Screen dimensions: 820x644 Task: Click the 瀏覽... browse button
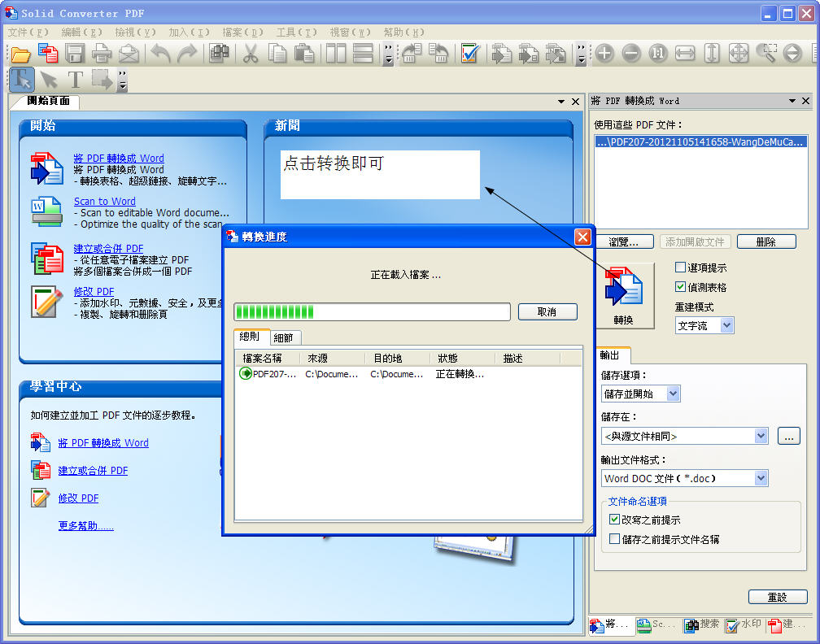tap(624, 241)
